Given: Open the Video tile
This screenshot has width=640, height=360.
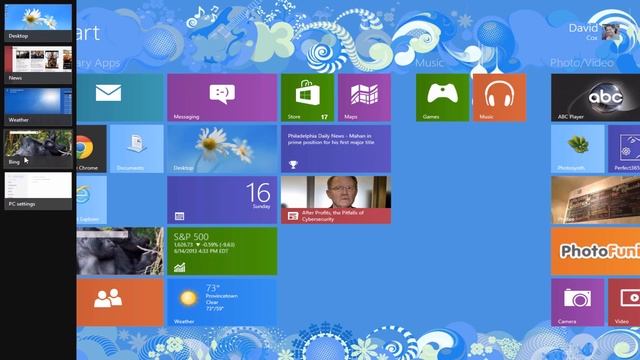Looking at the screenshot, I should tap(624, 302).
